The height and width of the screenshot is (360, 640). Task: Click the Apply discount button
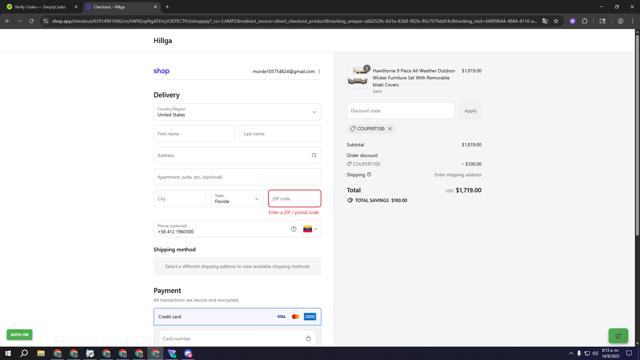(x=470, y=111)
